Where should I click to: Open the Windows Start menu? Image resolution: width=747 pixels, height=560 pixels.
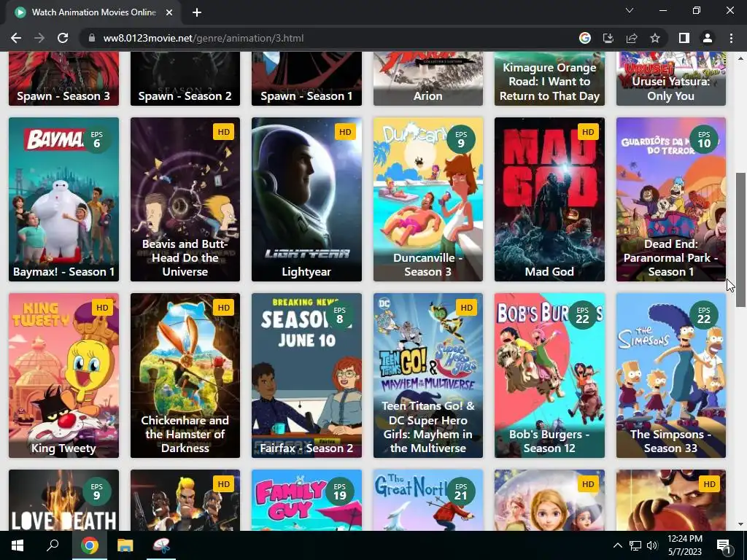tap(18, 545)
